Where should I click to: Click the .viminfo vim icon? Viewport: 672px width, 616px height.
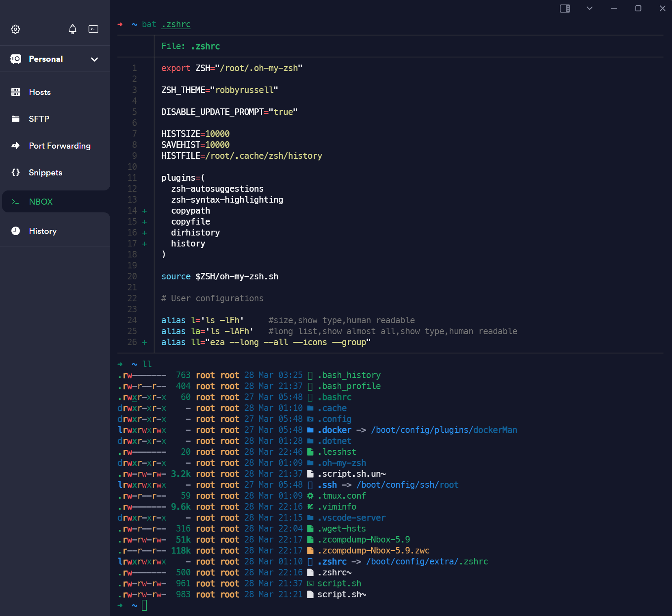pyautogui.click(x=310, y=507)
